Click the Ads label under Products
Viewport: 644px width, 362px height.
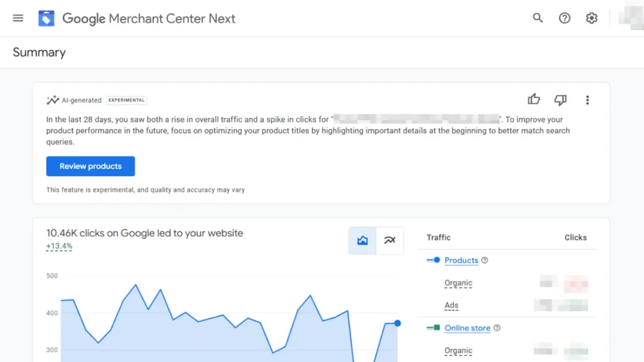point(451,305)
